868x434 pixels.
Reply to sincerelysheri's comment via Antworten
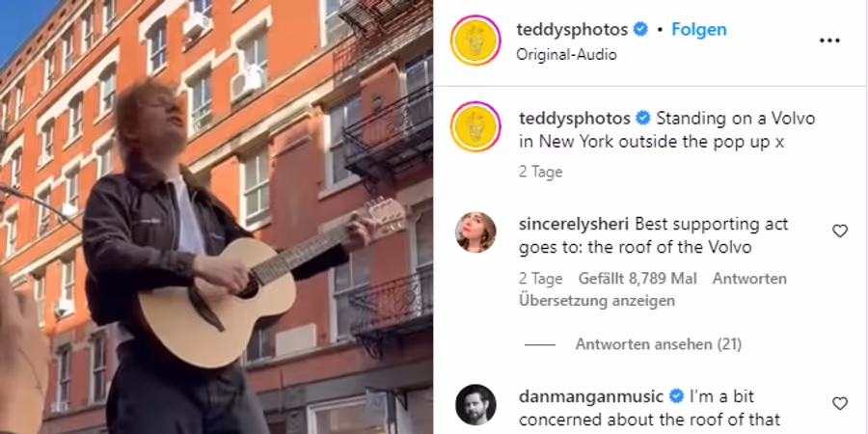749,279
